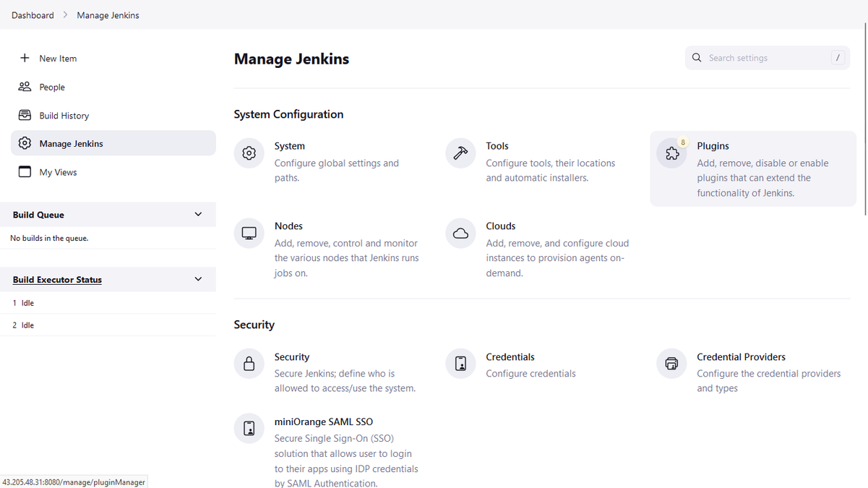
Task: Click the Credential Providers icon
Action: point(671,364)
